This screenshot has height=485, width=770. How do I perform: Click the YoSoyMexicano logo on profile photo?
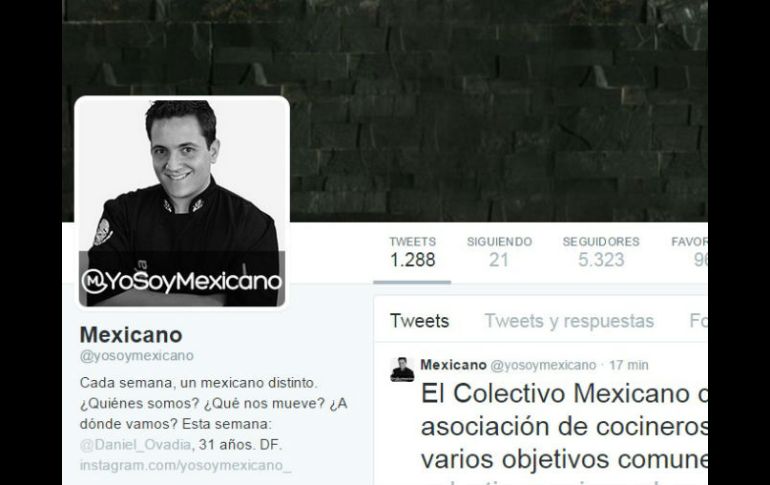coord(182,281)
